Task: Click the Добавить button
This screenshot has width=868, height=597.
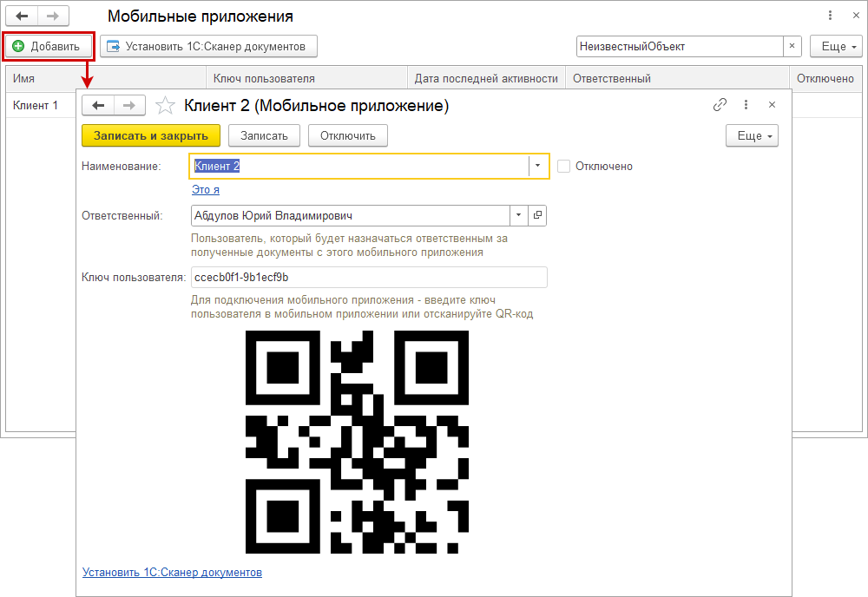Action: (48, 47)
